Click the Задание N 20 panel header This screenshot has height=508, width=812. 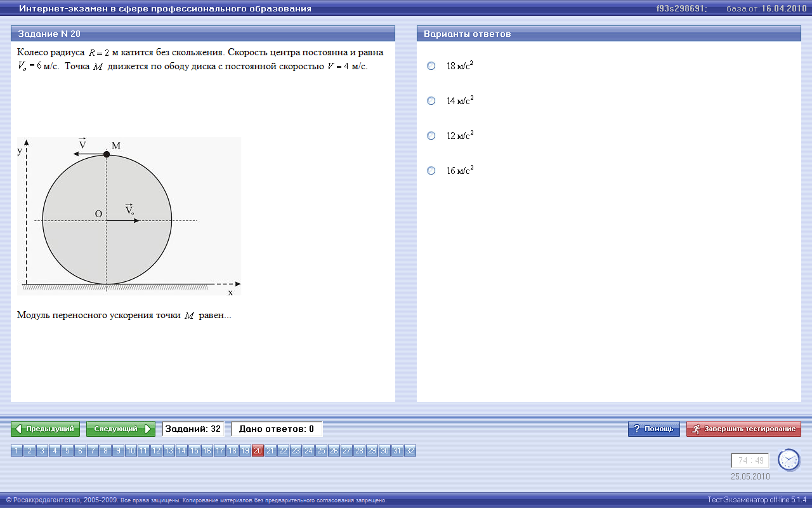203,34
